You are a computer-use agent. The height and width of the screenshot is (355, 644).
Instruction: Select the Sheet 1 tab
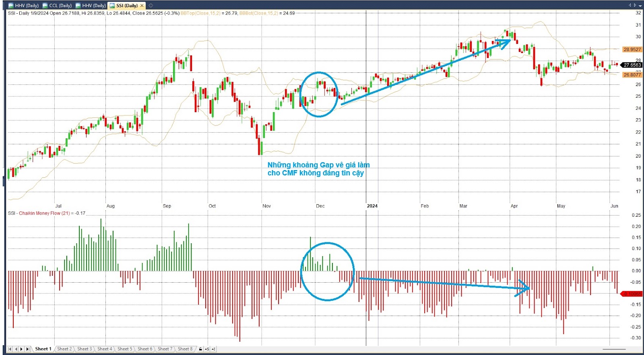43,349
